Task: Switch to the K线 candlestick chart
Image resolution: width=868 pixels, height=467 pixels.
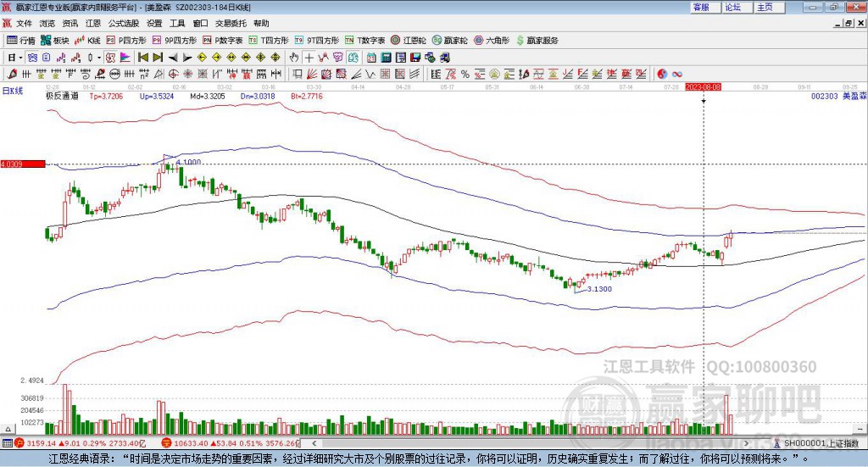Action: click(87, 41)
